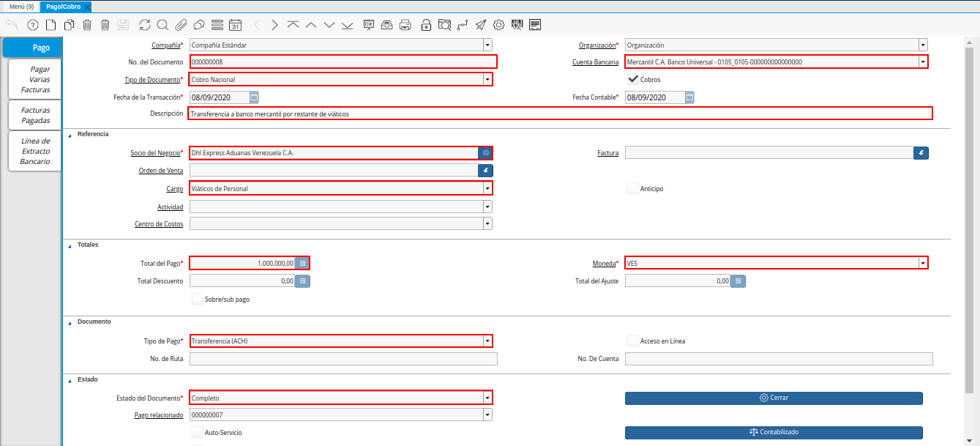Viewport: 980px width, 446px height.
Task: Click the printer icon in toolbar
Action: point(405,25)
